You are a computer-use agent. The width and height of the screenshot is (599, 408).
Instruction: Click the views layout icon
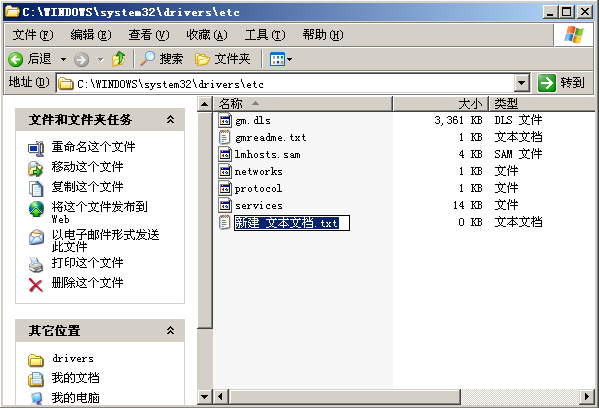pyautogui.click(x=281, y=59)
